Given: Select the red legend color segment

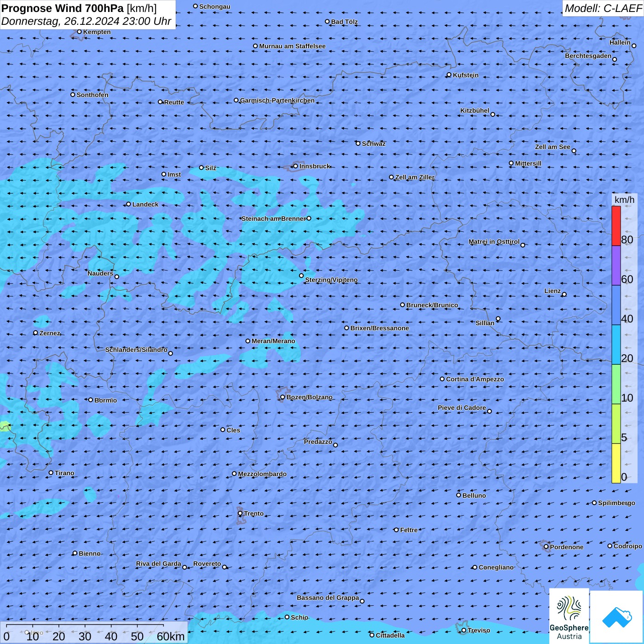Looking at the screenshot, I should point(616,226).
